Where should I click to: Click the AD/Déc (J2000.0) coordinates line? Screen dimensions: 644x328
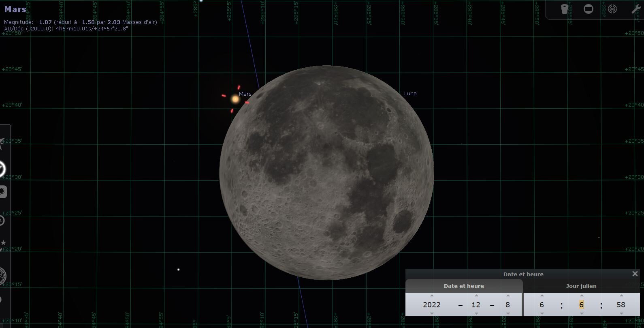[x=66, y=29]
